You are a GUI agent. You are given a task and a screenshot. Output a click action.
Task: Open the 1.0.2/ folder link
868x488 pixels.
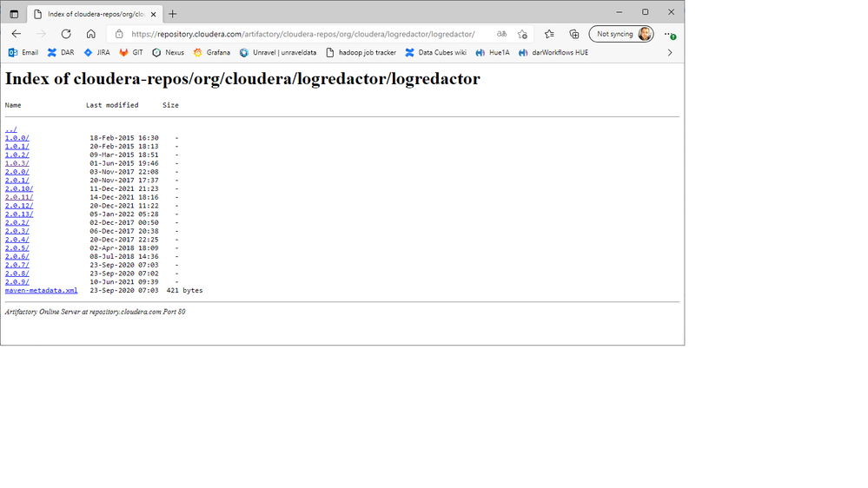click(x=17, y=155)
